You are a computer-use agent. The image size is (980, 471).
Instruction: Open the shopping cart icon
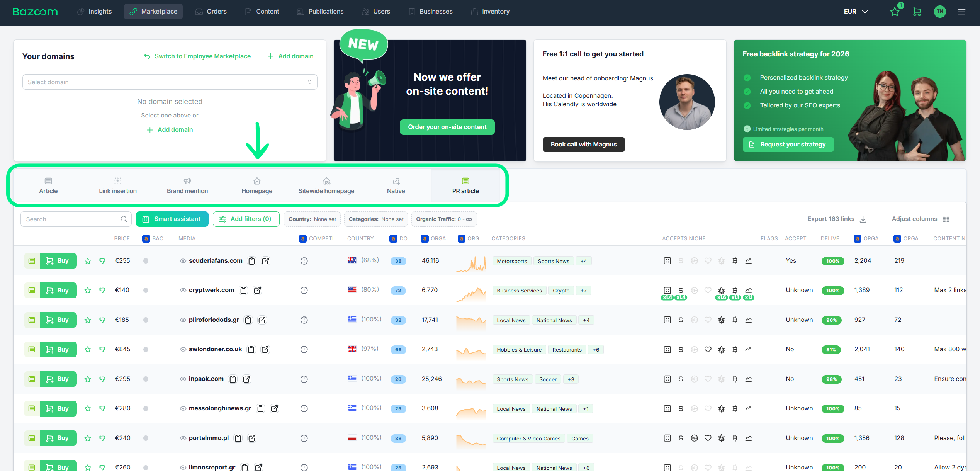(x=917, y=12)
